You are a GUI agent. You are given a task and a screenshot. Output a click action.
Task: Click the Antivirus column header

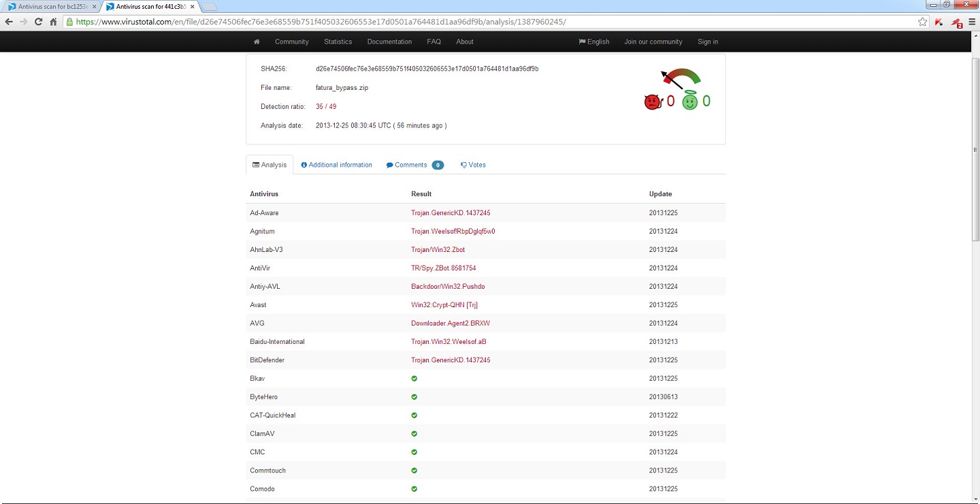pyautogui.click(x=264, y=194)
